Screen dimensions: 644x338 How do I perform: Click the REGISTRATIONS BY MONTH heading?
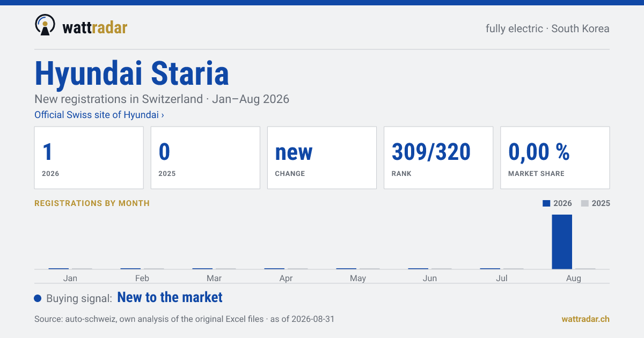92,203
